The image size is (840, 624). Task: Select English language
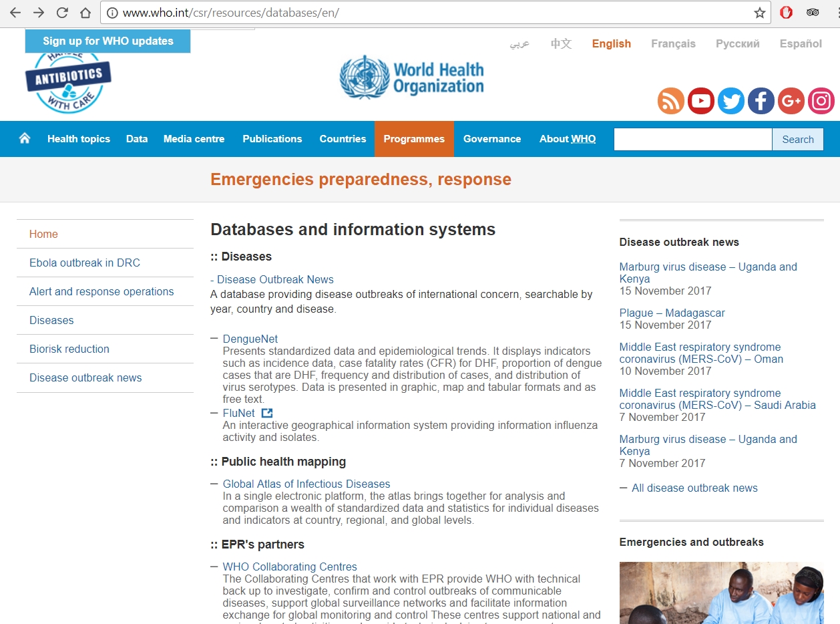(612, 43)
